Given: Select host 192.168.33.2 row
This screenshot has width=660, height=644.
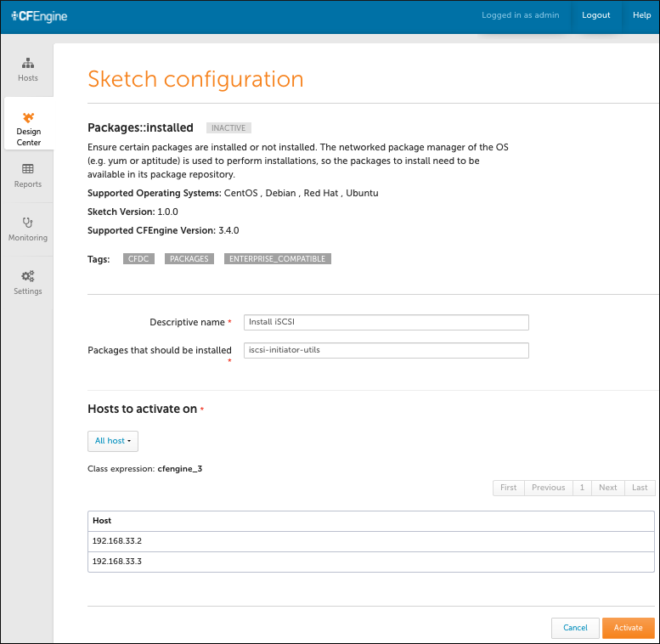Looking at the screenshot, I should pyautogui.click(x=371, y=541).
